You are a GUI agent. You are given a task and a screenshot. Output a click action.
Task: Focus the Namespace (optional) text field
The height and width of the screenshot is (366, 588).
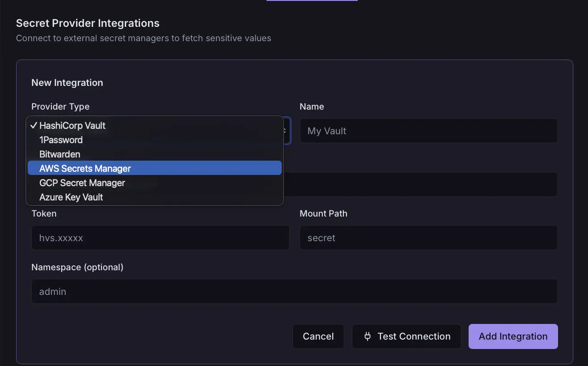294,291
